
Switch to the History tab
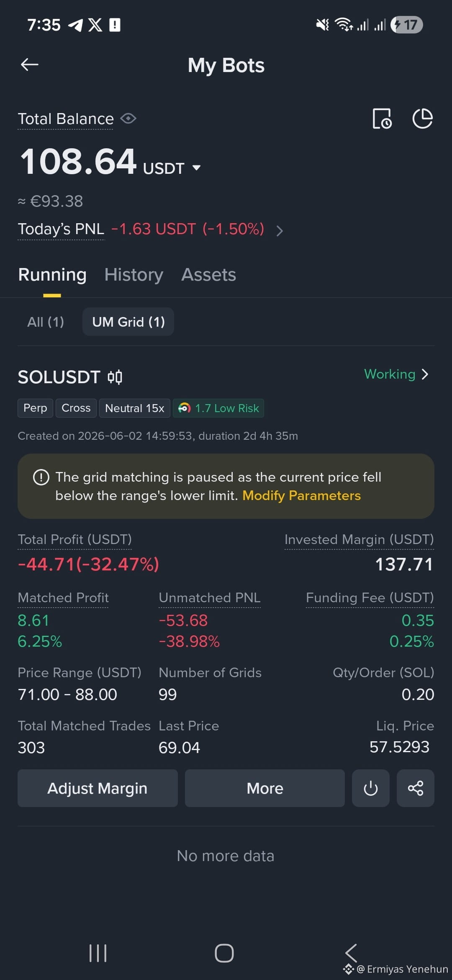point(134,275)
